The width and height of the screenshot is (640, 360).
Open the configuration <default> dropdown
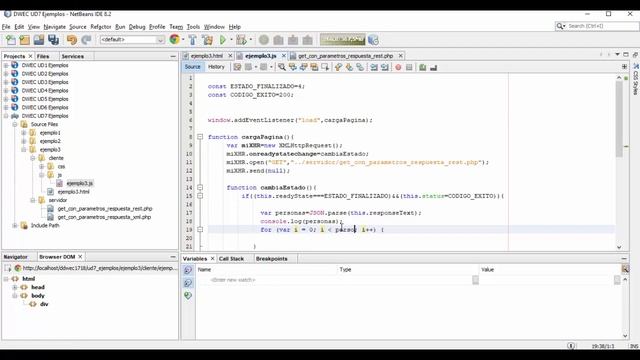click(132, 40)
